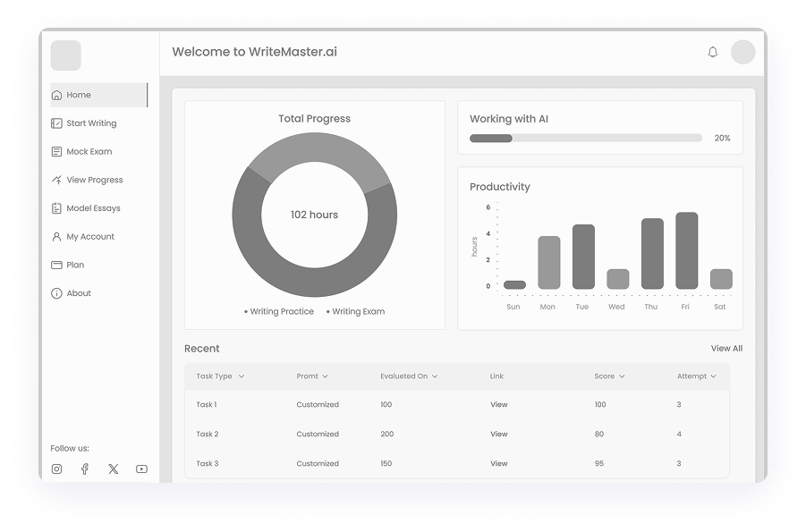
Task: Click the 'Link' column header
Action: click(x=496, y=376)
